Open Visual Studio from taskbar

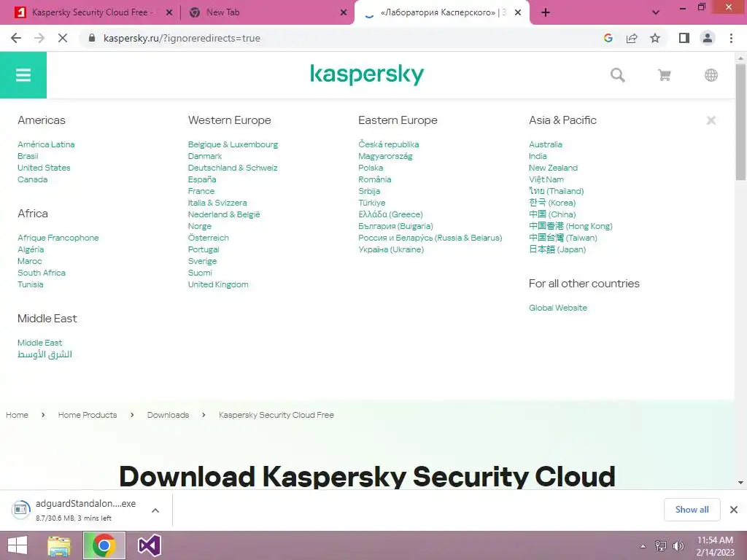(x=149, y=545)
